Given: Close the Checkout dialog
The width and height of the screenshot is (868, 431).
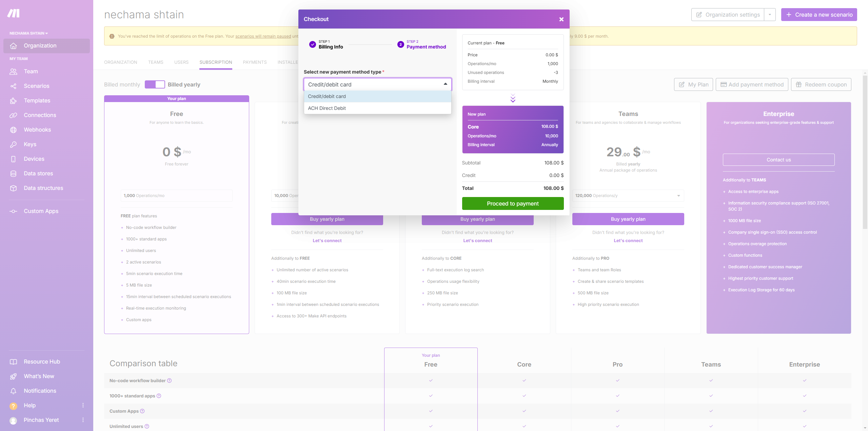Looking at the screenshot, I should point(561,19).
